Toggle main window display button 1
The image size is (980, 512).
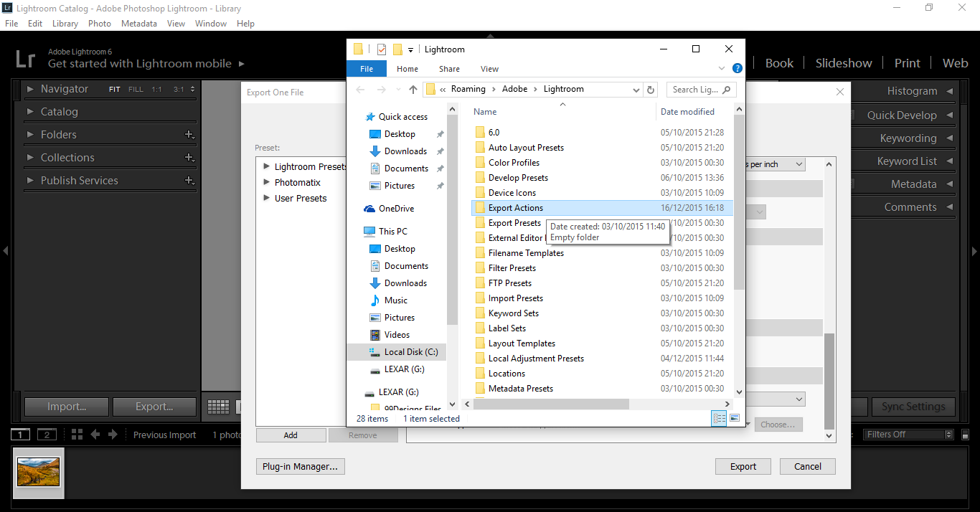tap(20, 435)
